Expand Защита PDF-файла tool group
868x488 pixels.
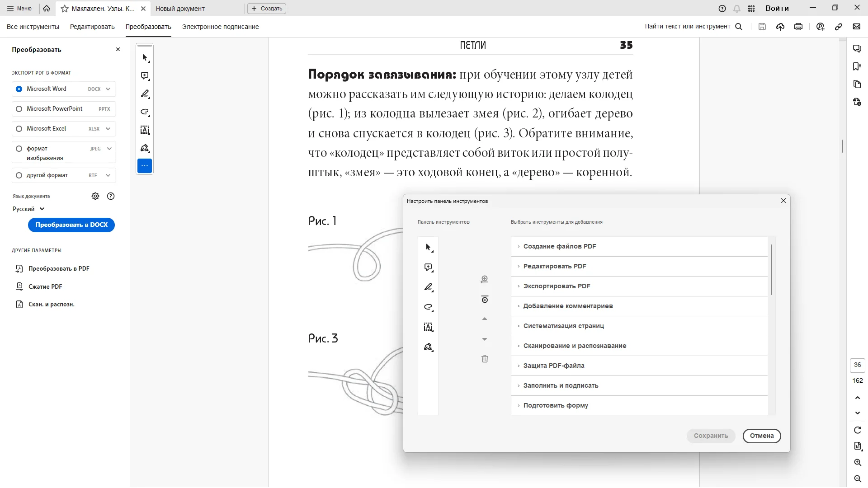(554, 366)
